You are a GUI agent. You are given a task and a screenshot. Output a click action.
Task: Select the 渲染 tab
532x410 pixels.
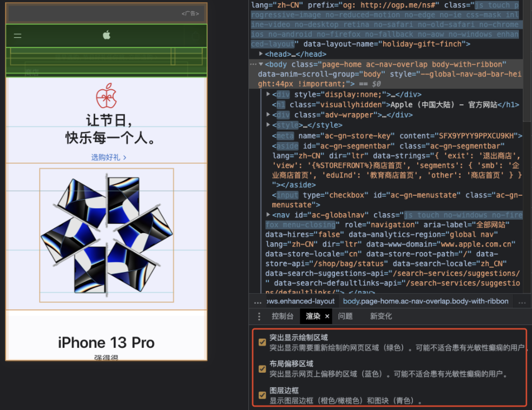click(313, 316)
